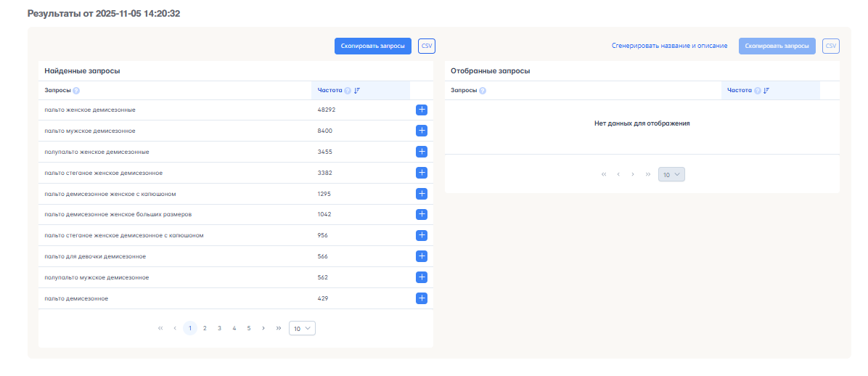Open page size dropdown under found queries
Screen dimensions: 868x376
tap(302, 328)
